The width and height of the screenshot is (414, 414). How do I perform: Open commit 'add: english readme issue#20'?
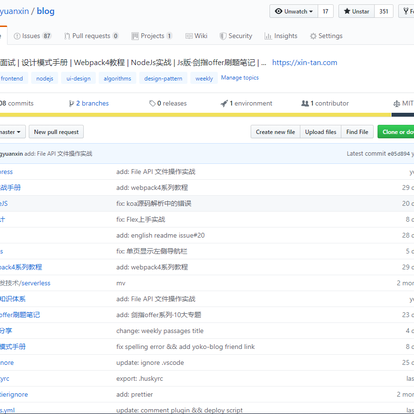point(160,235)
